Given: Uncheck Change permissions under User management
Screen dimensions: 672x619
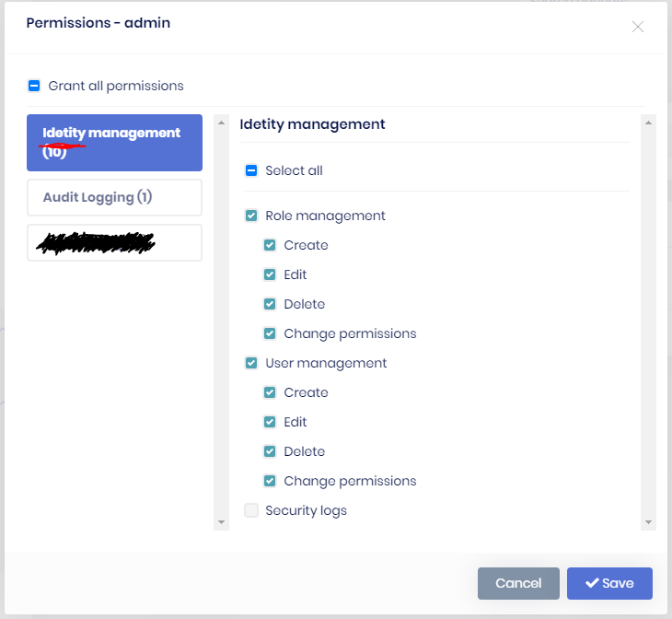Looking at the screenshot, I should click(270, 481).
